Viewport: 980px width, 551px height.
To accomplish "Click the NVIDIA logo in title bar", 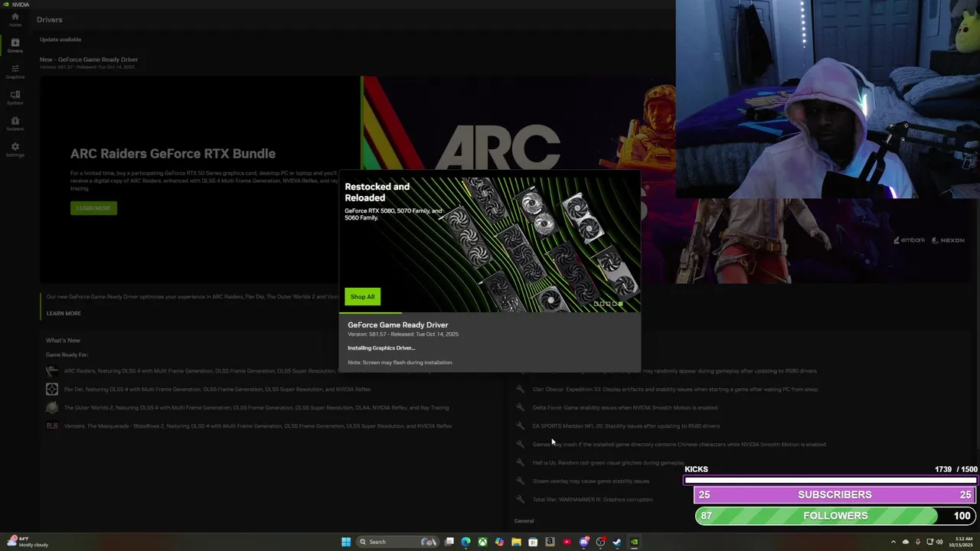I will (x=5, y=4).
